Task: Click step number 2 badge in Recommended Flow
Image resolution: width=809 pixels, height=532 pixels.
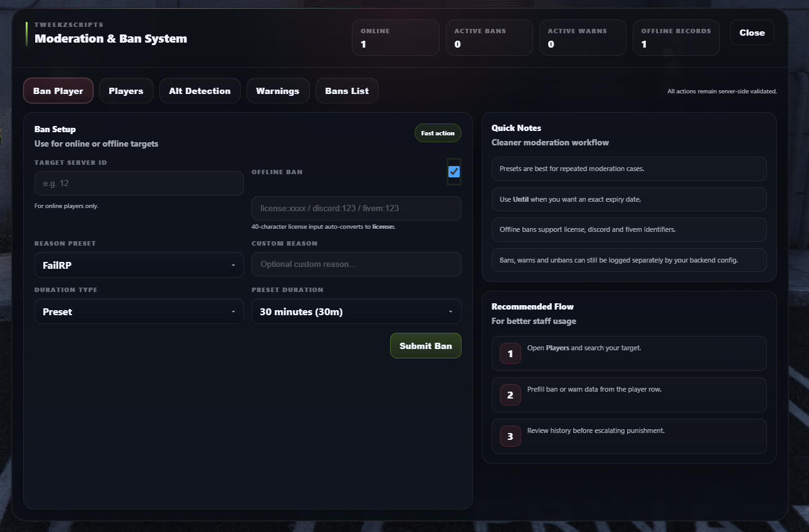Action: (510, 395)
